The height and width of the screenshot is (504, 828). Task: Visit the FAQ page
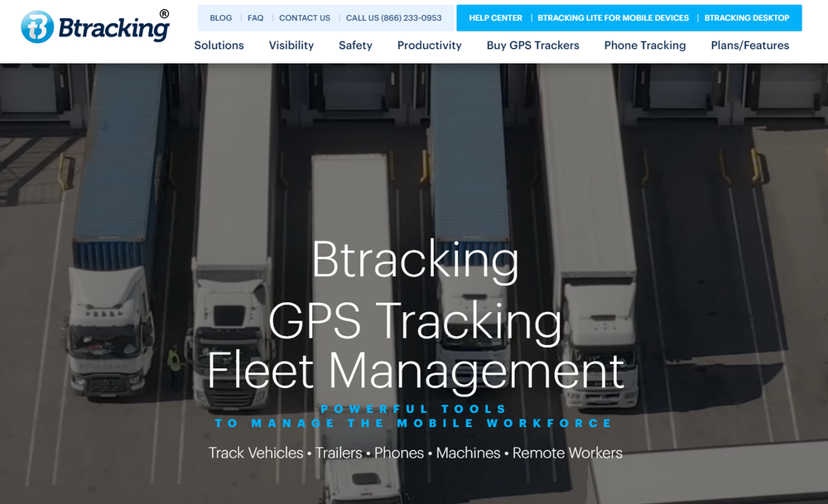(255, 17)
